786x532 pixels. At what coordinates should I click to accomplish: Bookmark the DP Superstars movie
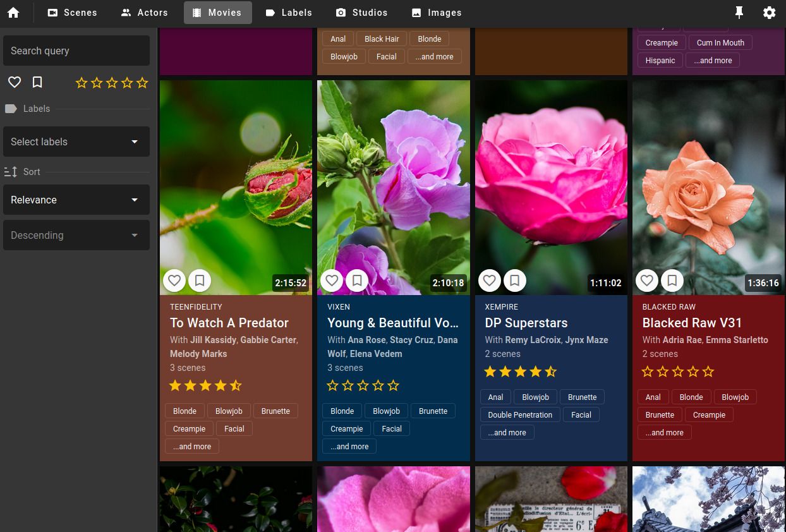tap(514, 281)
